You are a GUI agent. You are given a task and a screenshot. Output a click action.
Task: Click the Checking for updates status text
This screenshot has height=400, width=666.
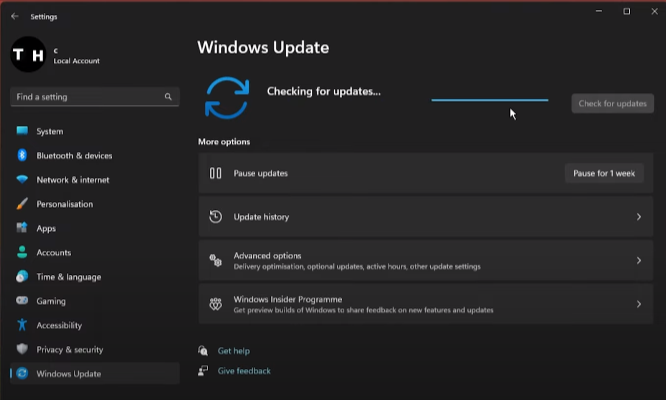tap(324, 91)
